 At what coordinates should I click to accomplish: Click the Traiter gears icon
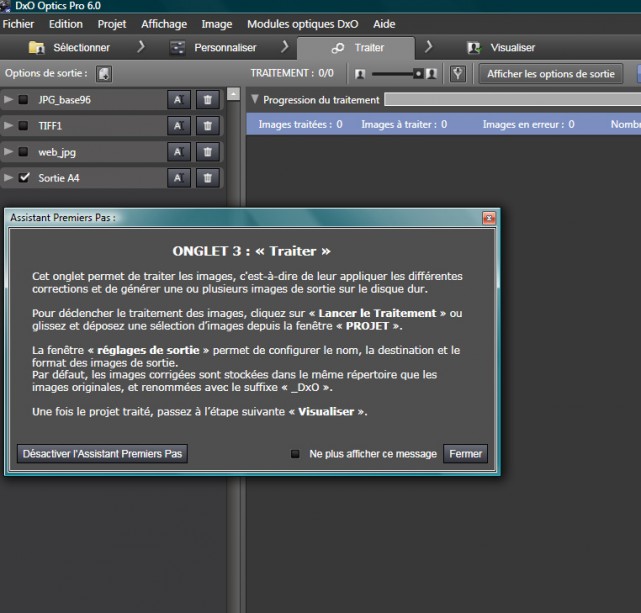tap(338, 48)
